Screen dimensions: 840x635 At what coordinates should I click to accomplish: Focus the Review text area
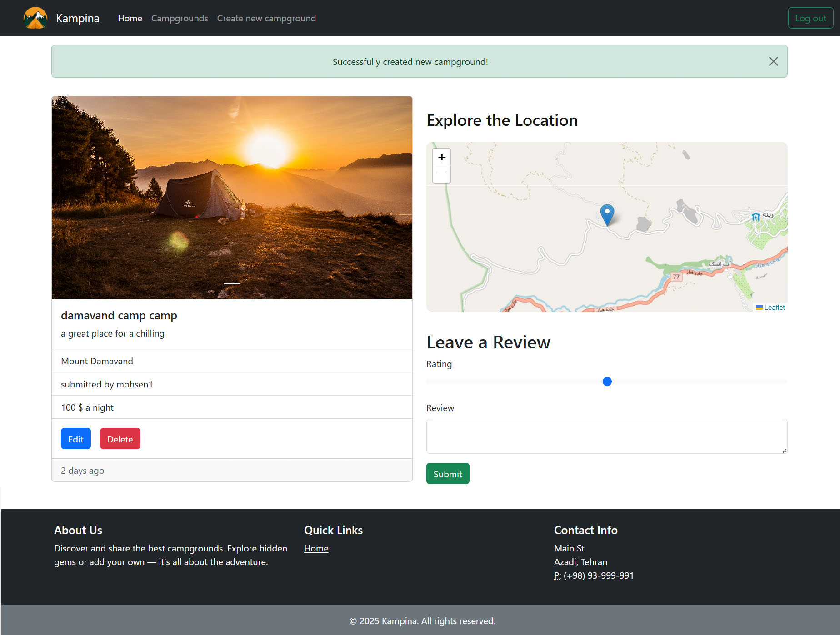(x=606, y=436)
